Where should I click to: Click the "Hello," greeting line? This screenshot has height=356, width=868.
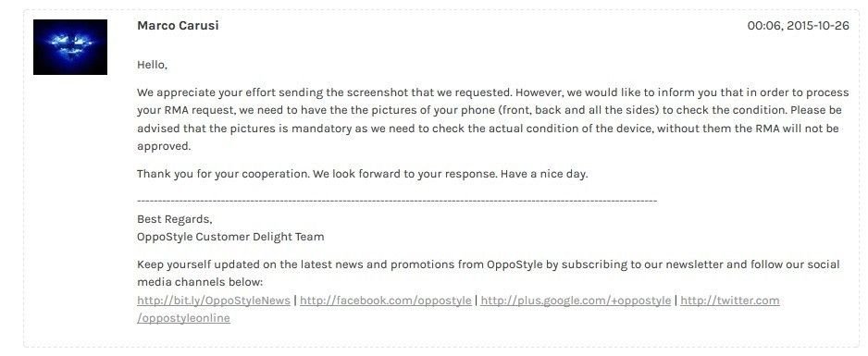(153, 66)
